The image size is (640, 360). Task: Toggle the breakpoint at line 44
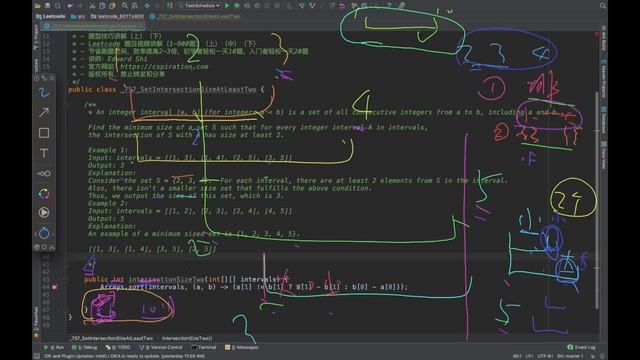point(54,287)
